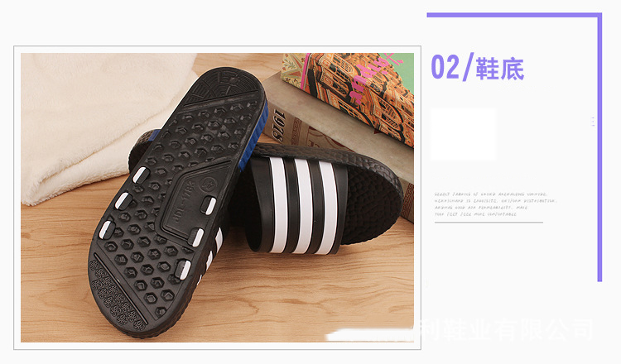Click the blank white box under heading
Viewport: 621px width, 364px height.
point(463,134)
